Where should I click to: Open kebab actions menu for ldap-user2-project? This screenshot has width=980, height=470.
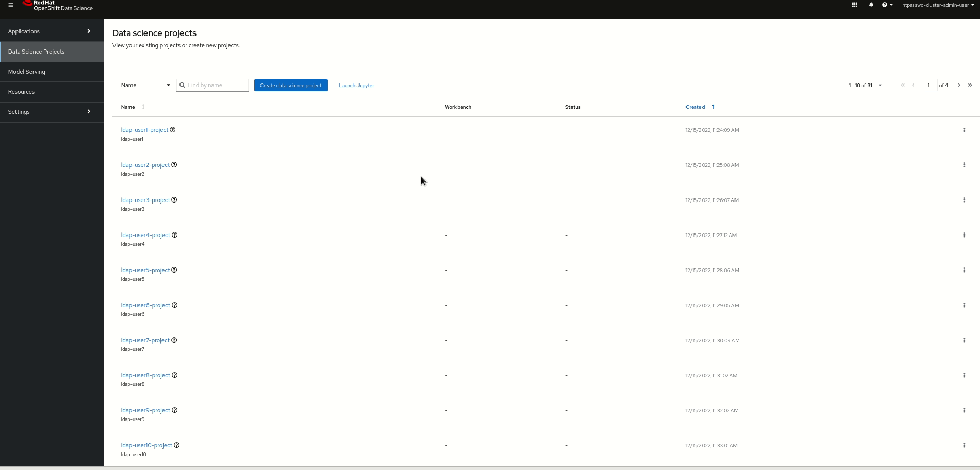tap(965, 165)
